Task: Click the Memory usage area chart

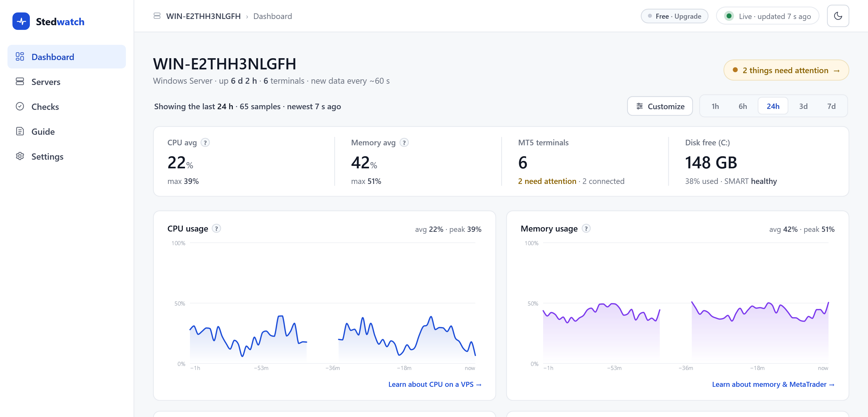Action: pos(686,303)
